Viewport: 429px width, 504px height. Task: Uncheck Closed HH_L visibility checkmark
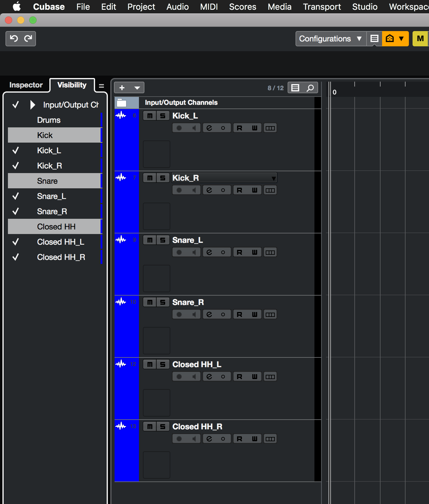pyautogui.click(x=16, y=242)
